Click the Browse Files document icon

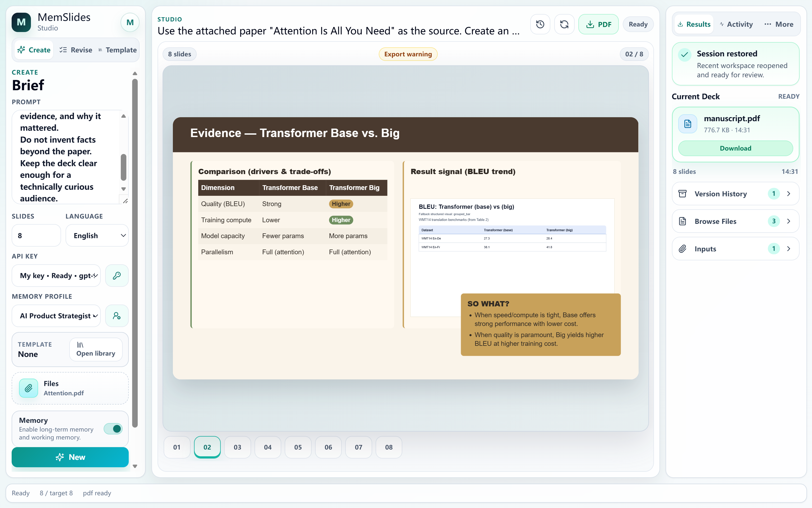pyautogui.click(x=682, y=221)
